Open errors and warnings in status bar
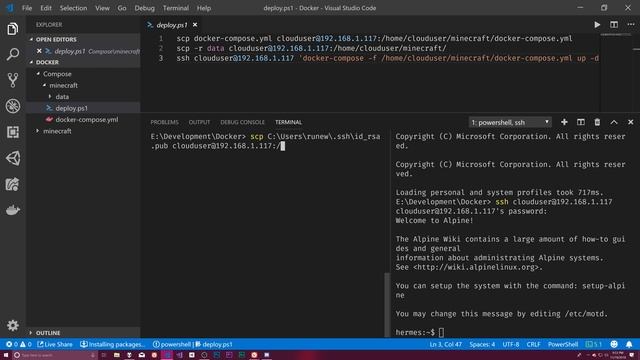Viewport: 640px width, 360px height. [x=18, y=344]
